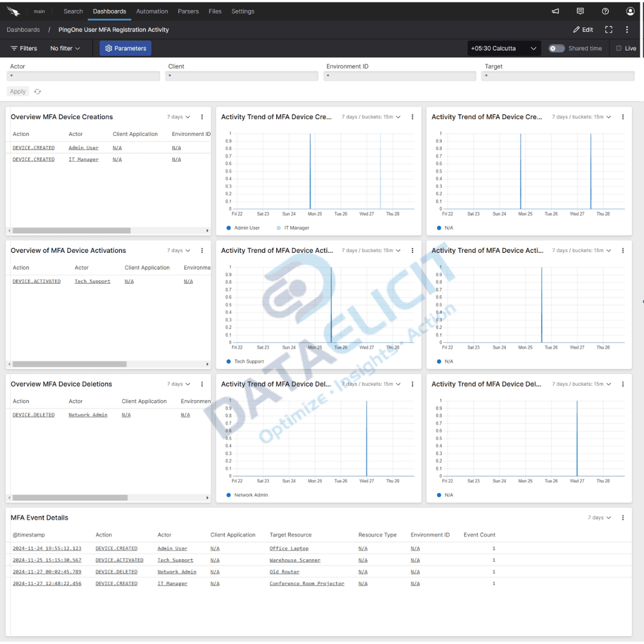Open the Office Laptop target link
This screenshot has height=644, width=644.
pos(289,548)
